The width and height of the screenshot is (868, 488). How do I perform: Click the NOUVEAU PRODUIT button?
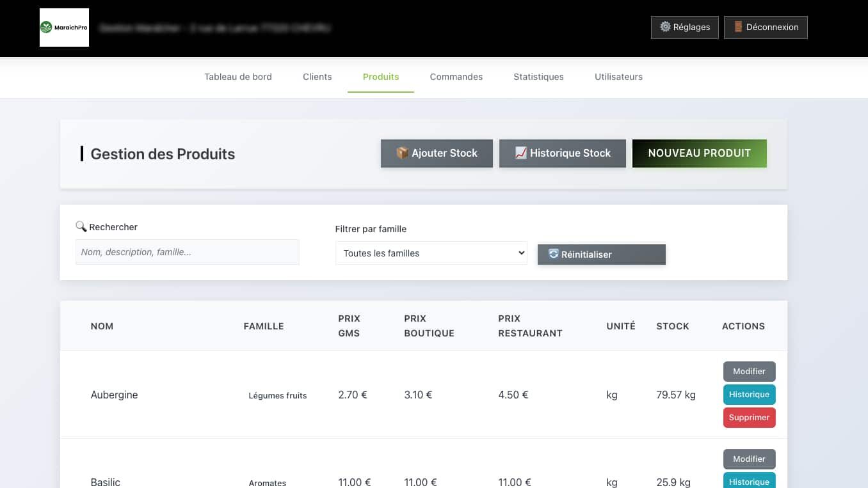699,153
